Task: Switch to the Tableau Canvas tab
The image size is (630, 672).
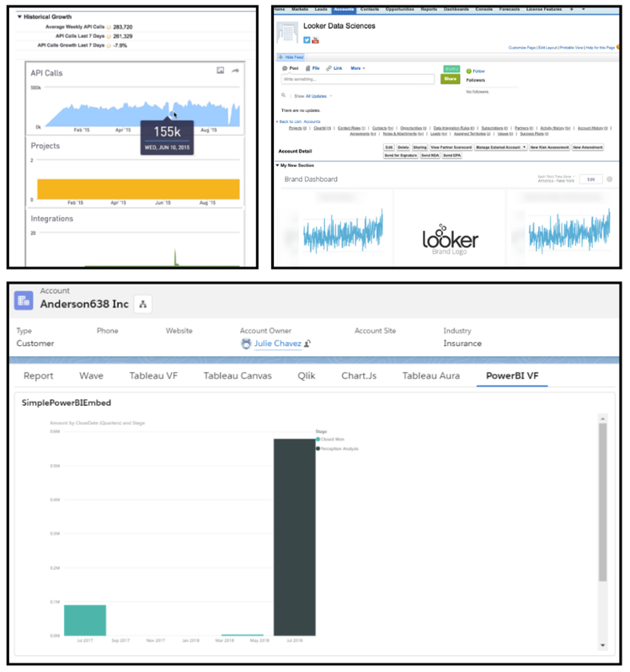Action: pyautogui.click(x=238, y=376)
